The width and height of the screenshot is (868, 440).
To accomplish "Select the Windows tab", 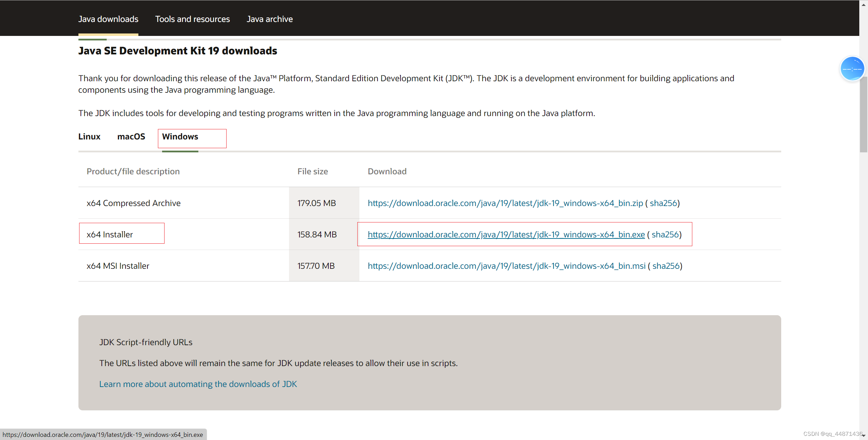I will [180, 137].
